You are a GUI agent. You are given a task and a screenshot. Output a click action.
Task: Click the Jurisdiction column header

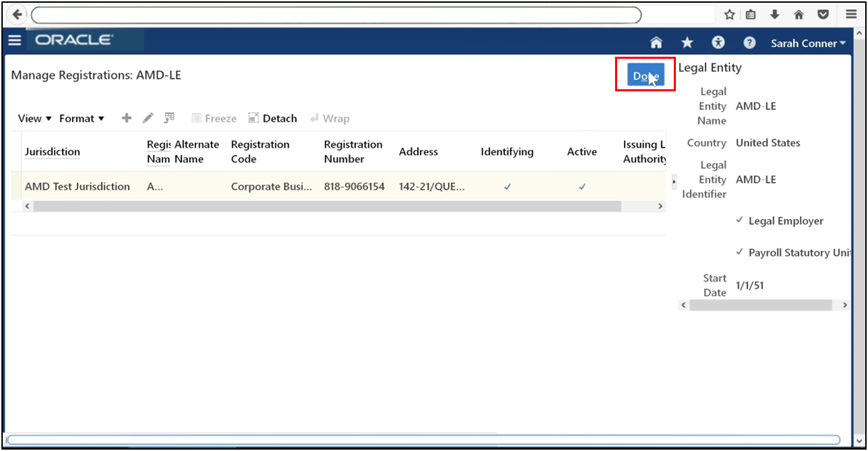pyautogui.click(x=52, y=151)
